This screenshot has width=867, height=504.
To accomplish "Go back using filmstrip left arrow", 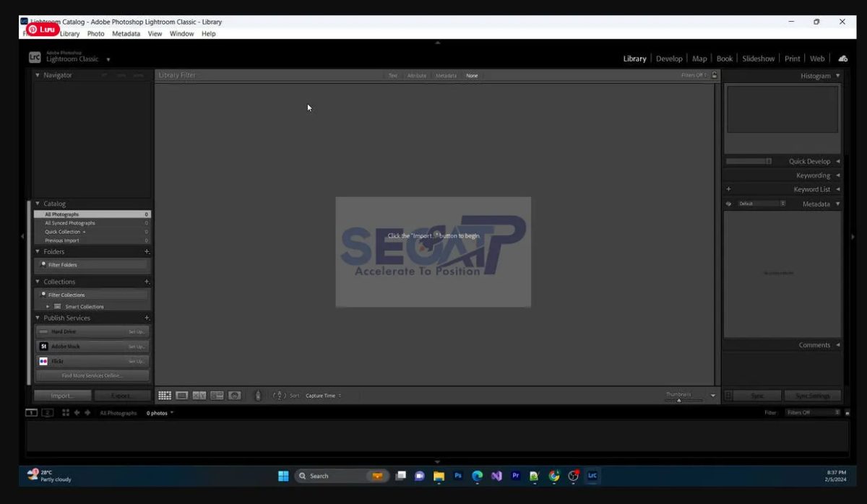I will [x=77, y=413].
